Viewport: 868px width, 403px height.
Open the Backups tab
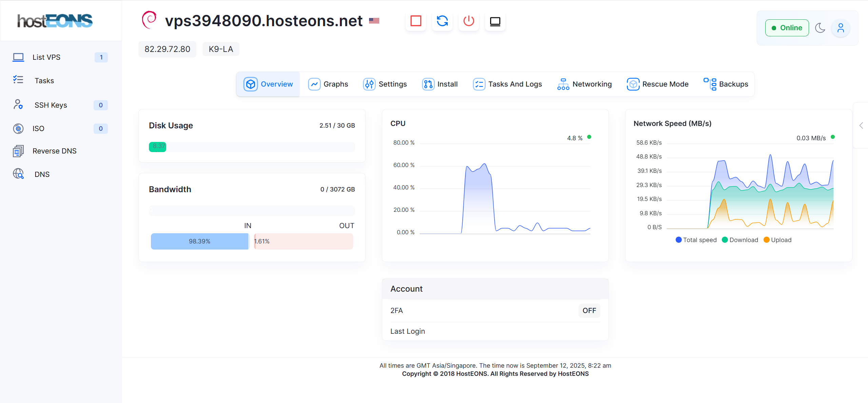click(x=726, y=84)
